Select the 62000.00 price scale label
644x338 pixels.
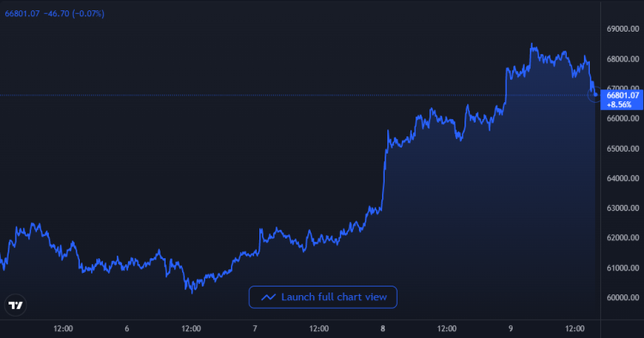(623, 238)
